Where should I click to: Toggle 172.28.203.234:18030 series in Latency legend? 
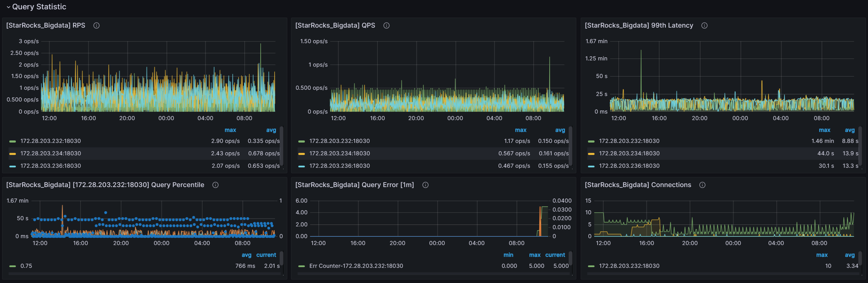629,154
